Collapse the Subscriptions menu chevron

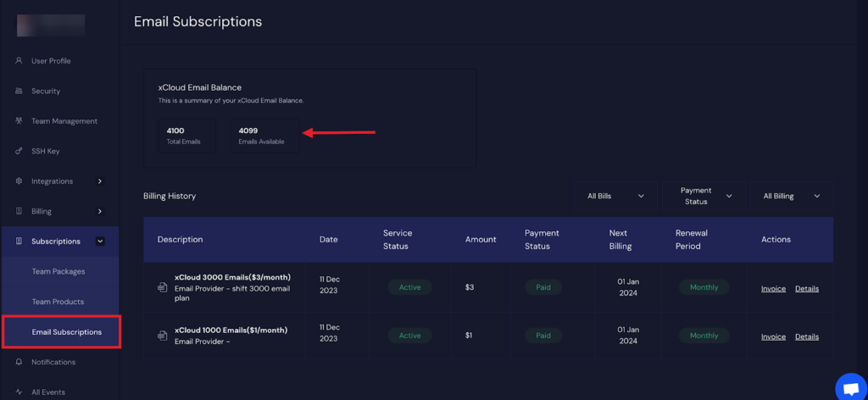tap(100, 242)
